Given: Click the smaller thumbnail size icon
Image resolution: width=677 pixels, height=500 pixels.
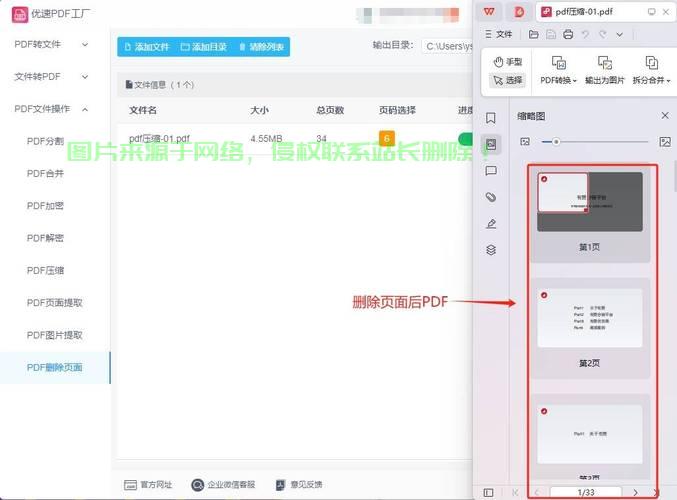Looking at the screenshot, I should pos(525,142).
